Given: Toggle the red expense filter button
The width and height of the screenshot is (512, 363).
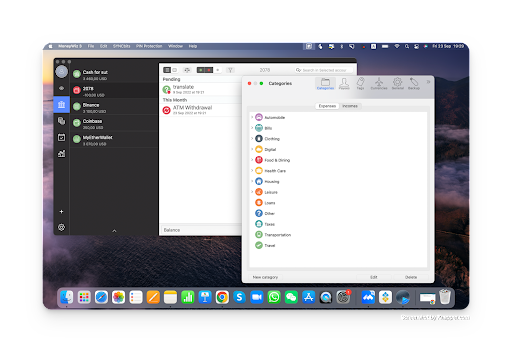Looking at the screenshot, I should (209, 70).
